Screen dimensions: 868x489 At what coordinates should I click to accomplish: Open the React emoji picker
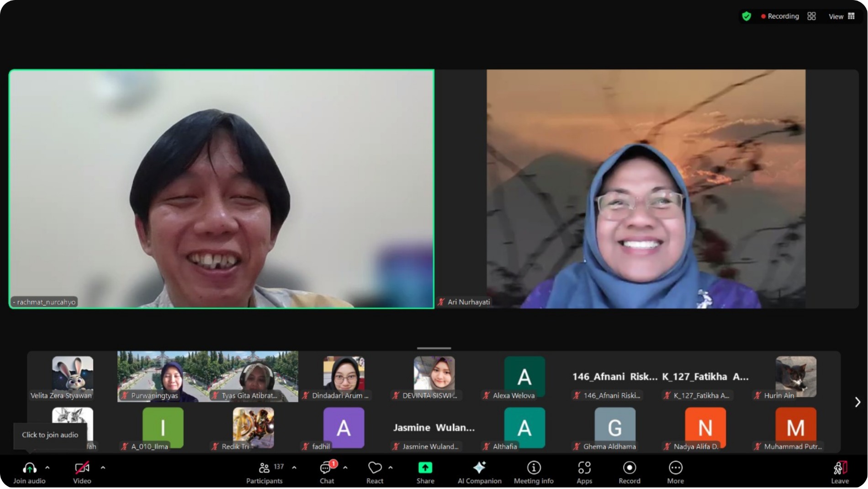pyautogui.click(x=375, y=472)
